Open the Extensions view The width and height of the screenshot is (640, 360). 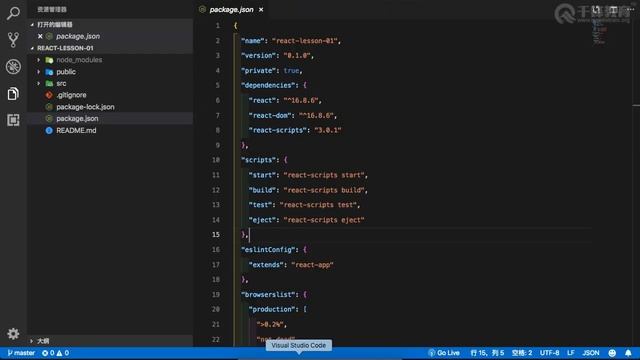coord(13,120)
